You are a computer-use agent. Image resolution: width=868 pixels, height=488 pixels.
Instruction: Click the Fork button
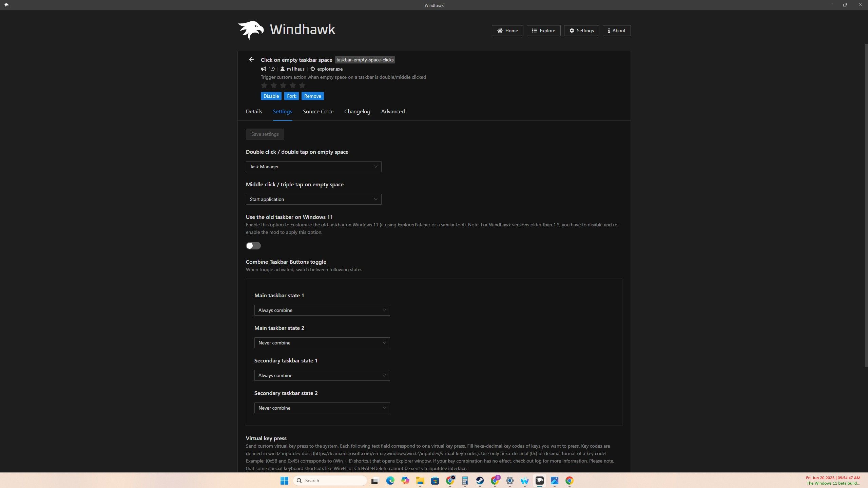click(291, 96)
